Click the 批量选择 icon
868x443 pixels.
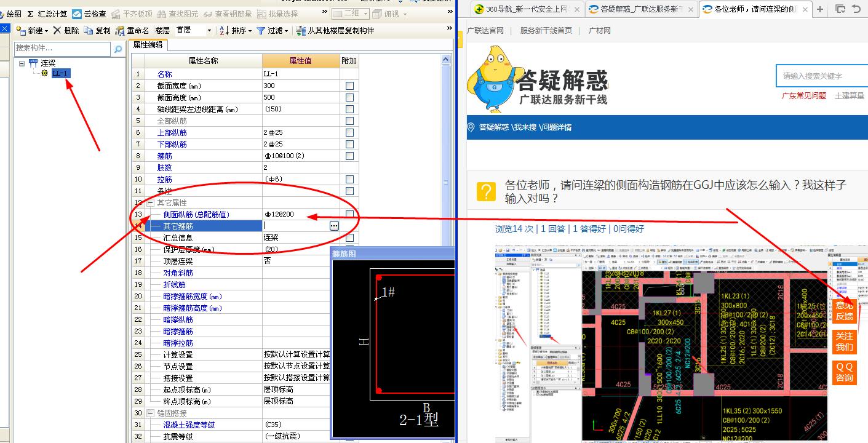263,14
